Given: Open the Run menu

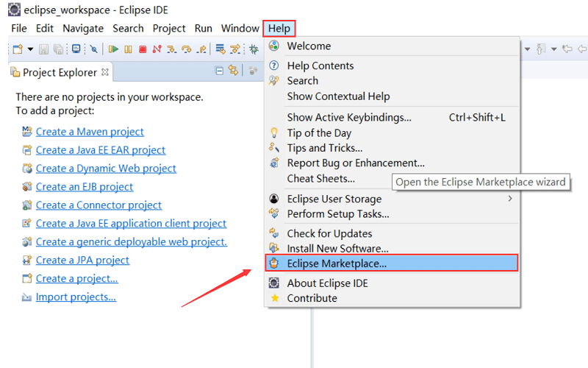Looking at the screenshot, I should [204, 28].
